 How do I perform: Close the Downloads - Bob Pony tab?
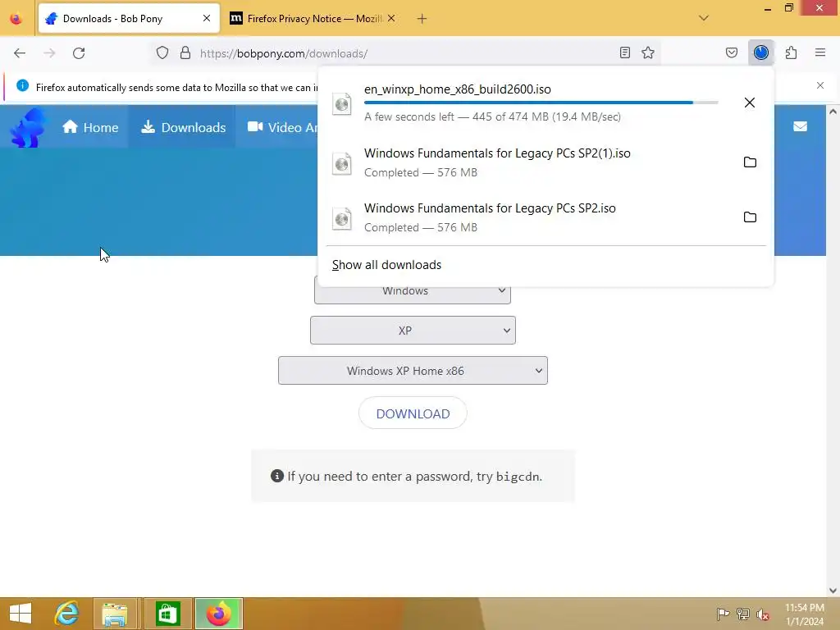207,18
